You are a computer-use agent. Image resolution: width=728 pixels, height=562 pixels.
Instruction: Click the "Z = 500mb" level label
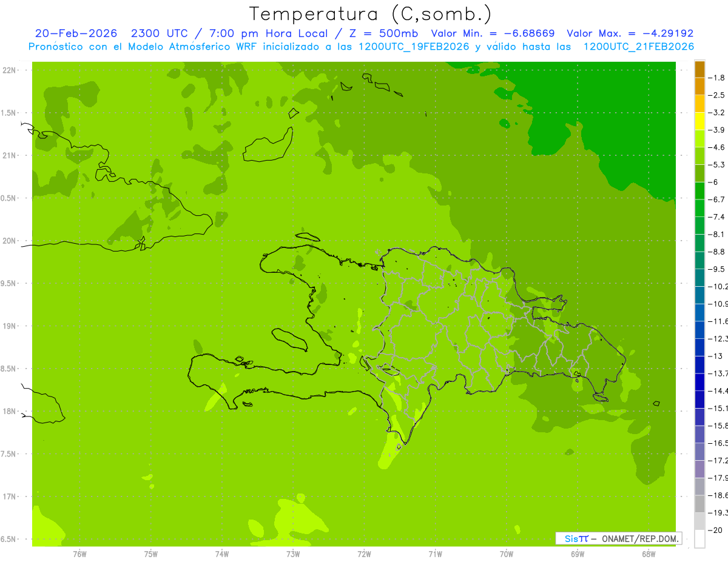(x=383, y=33)
